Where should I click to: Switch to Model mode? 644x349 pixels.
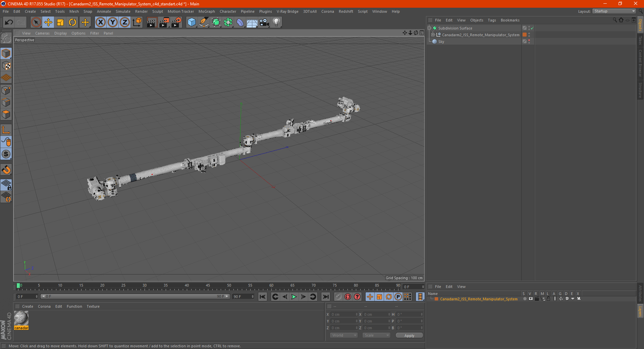(x=6, y=53)
